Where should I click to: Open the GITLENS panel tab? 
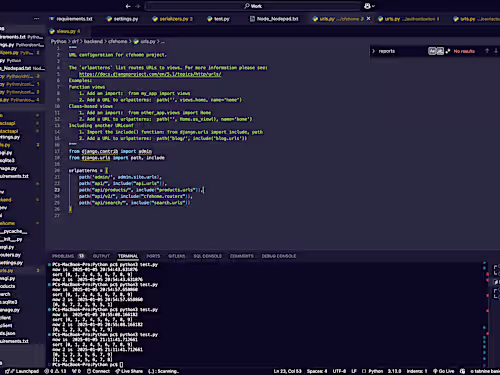coord(177,256)
